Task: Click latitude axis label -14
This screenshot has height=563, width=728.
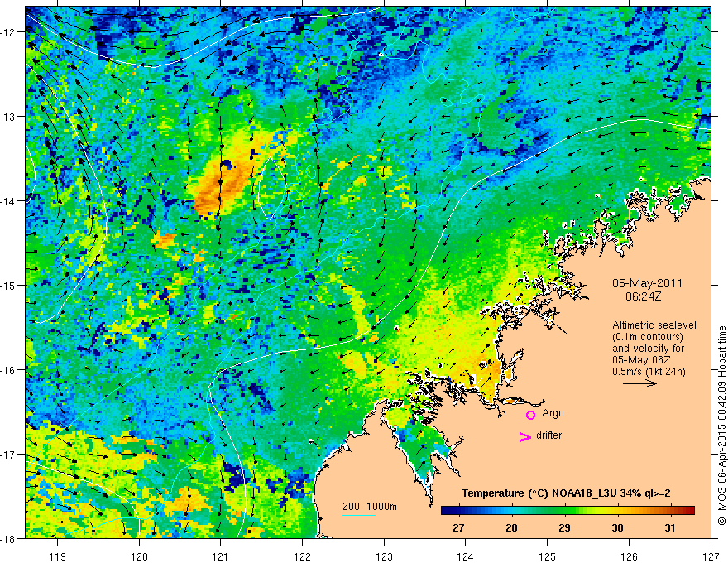Action: (x=9, y=201)
